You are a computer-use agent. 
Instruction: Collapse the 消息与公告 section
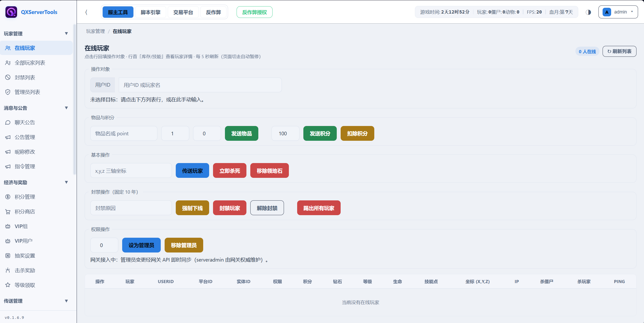(x=66, y=108)
